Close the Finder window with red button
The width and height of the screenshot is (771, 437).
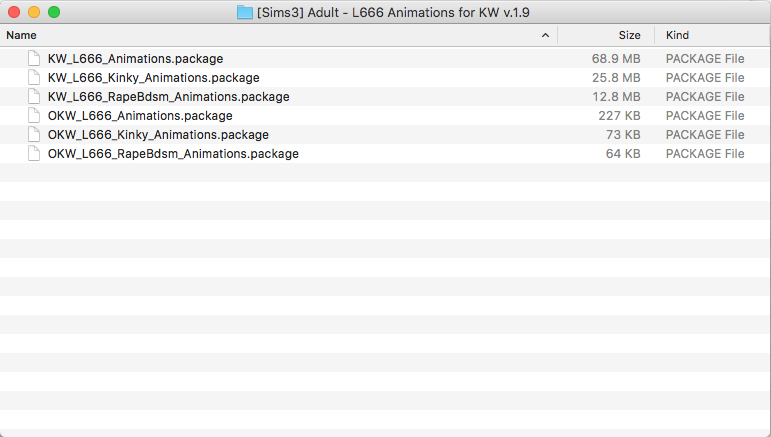pyautogui.click(x=14, y=12)
